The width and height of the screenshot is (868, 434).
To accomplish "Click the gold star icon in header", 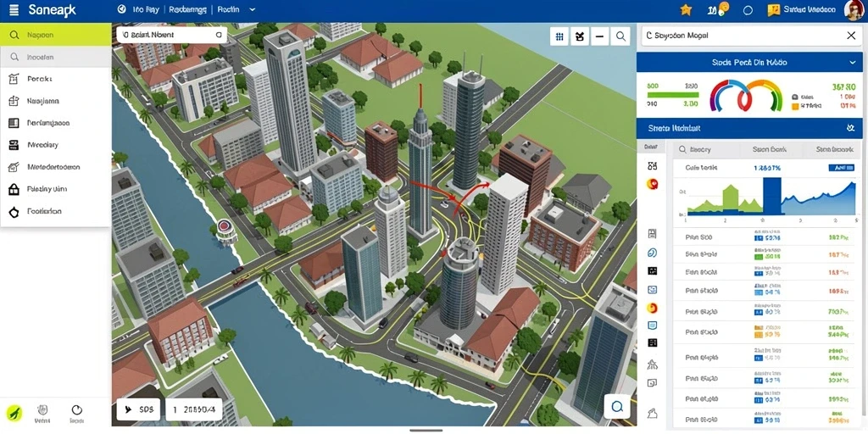I will [686, 10].
